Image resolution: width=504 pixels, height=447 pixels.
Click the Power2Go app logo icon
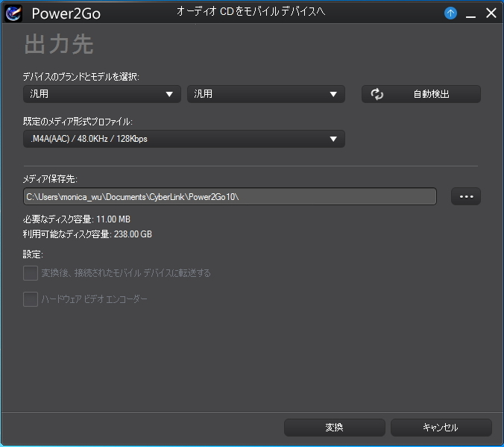coord(13,13)
